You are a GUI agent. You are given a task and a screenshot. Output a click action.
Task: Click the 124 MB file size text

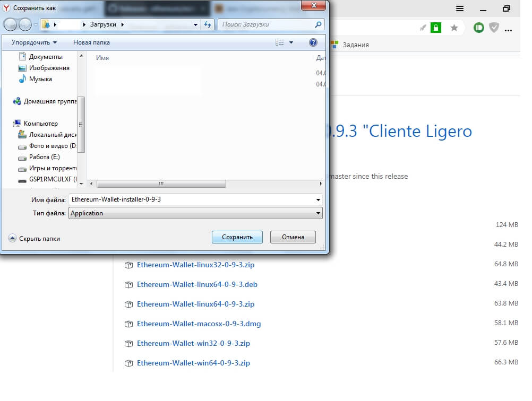[x=507, y=225]
